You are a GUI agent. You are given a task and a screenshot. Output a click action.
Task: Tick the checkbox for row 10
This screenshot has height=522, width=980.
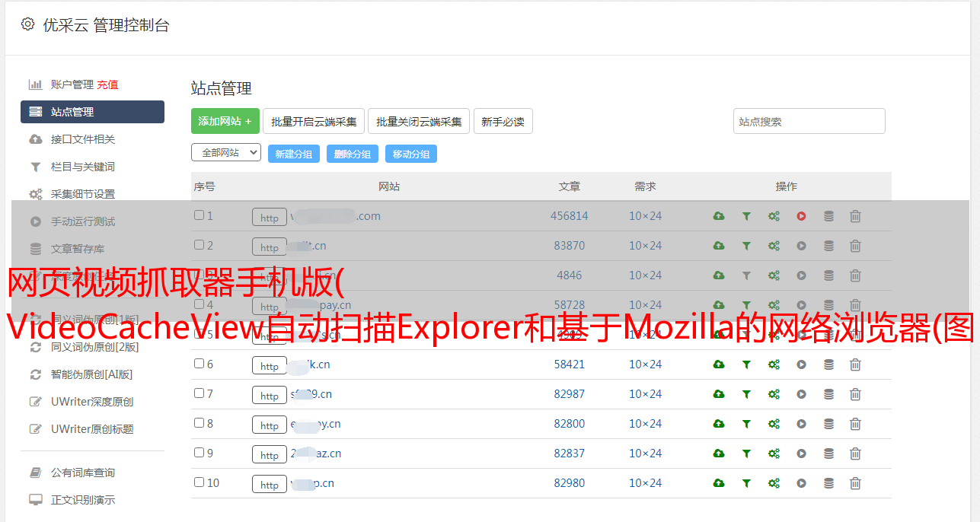point(199,482)
